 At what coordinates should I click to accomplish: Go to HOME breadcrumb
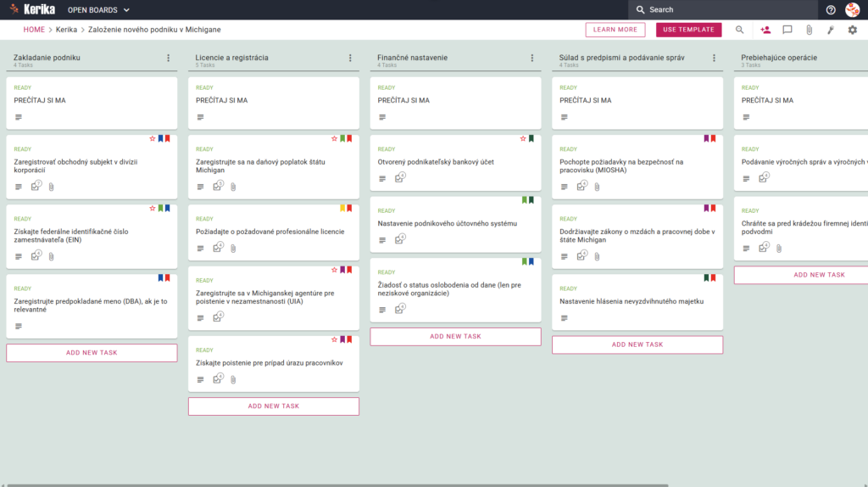[x=34, y=30]
